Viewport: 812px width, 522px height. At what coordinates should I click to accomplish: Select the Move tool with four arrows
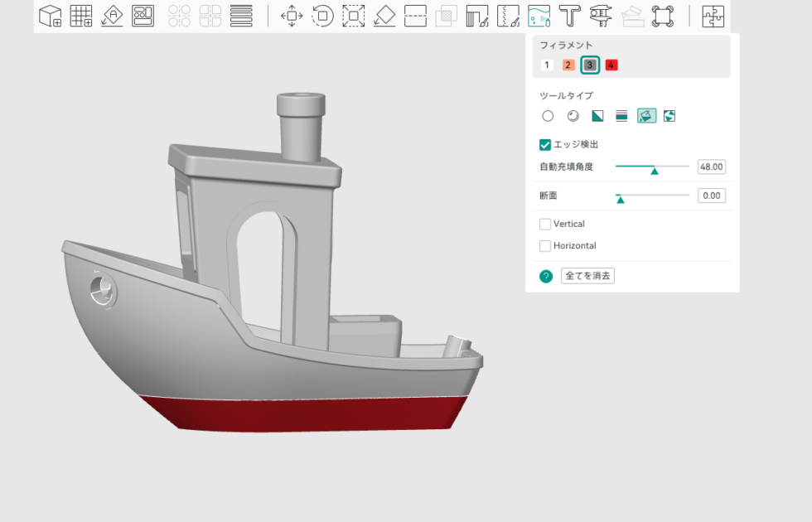pos(292,16)
